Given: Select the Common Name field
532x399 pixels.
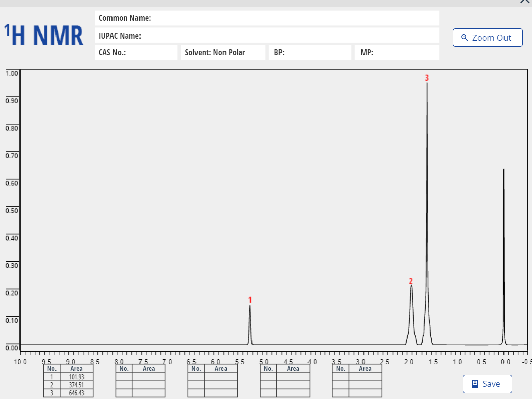Looking at the screenshot, I should 267,18.
